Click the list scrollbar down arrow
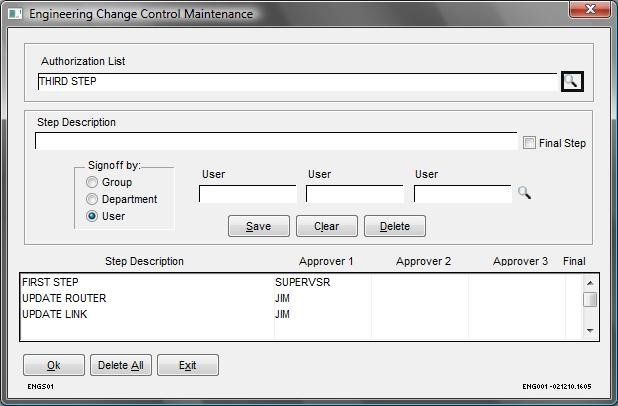Image resolution: width=618 pixels, height=406 pixels. (590, 330)
